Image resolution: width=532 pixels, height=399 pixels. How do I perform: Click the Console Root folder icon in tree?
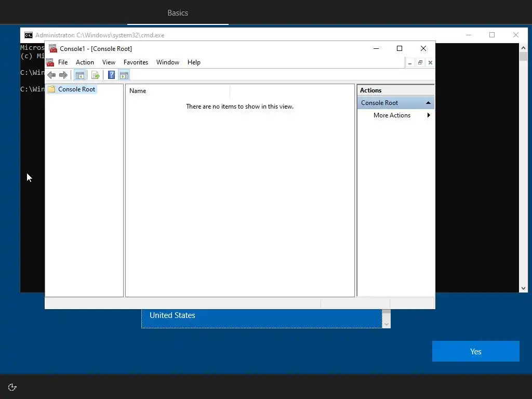(x=51, y=89)
